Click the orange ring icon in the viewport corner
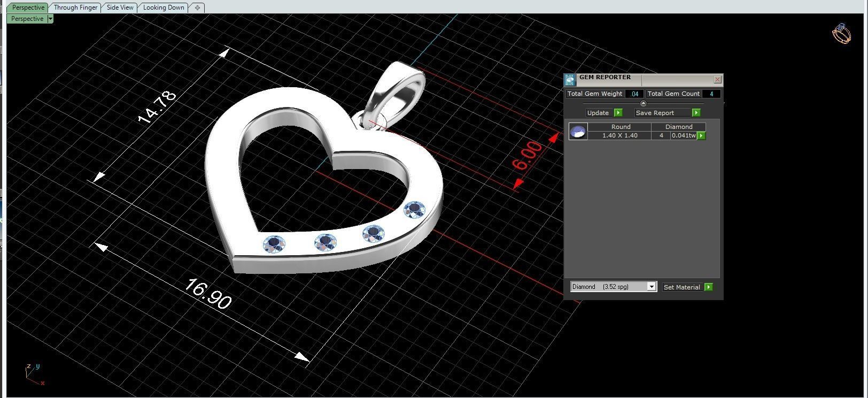Image resolution: width=868 pixels, height=398 pixels. click(841, 33)
